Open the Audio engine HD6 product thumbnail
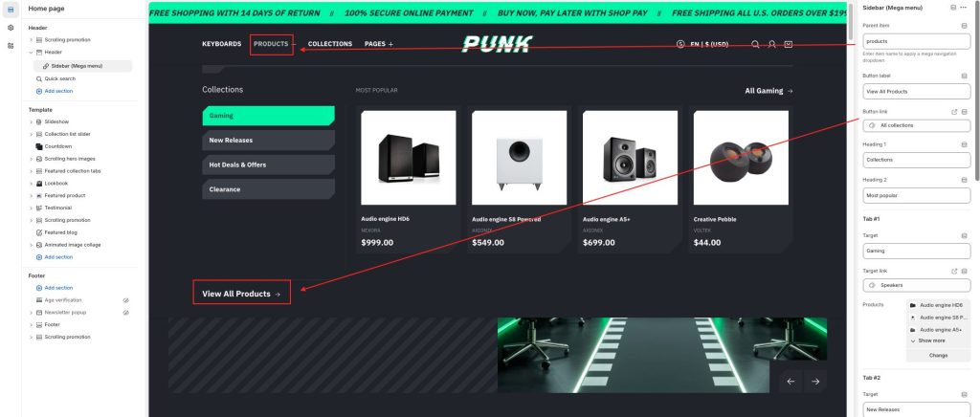This screenshot has height=417, width=980. point(408,157)
